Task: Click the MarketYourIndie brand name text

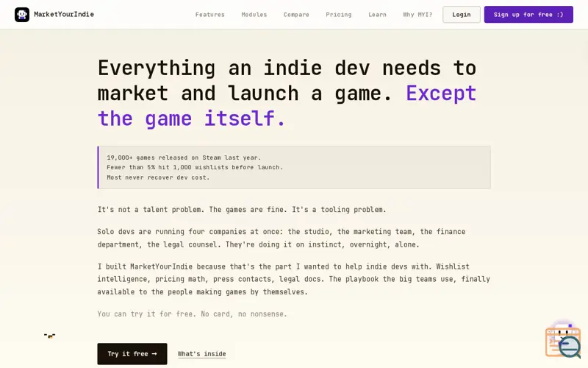Action: pos(64,14)
